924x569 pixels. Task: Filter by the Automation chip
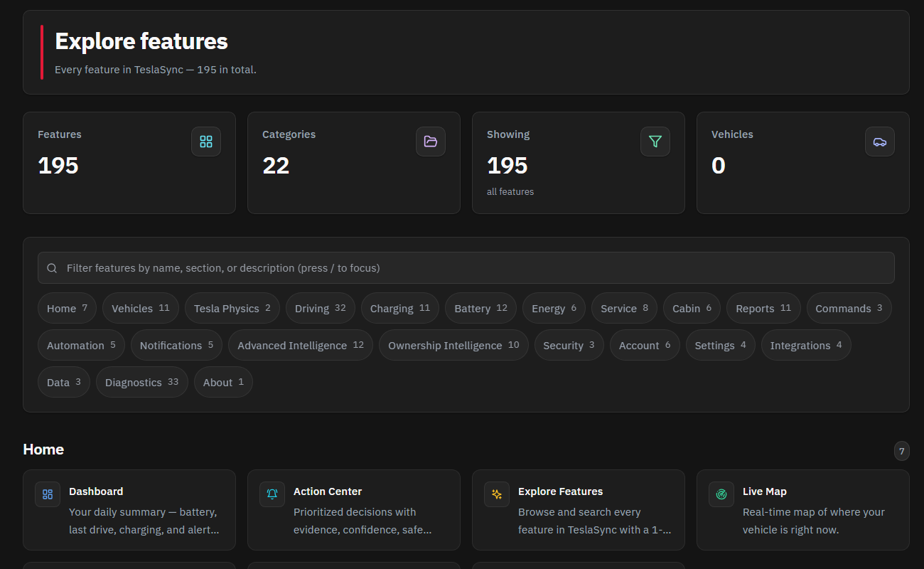pyautogui.click(x=81, y=345)
